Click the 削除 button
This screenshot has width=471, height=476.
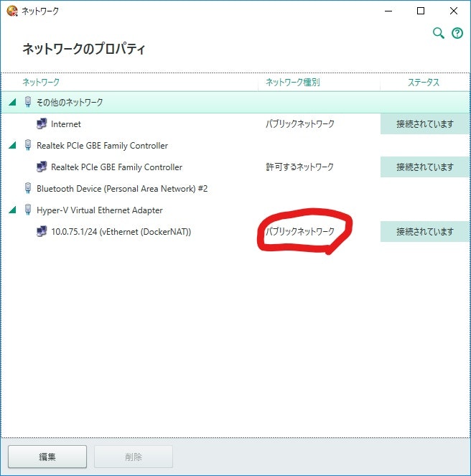(x=134, y=457)
